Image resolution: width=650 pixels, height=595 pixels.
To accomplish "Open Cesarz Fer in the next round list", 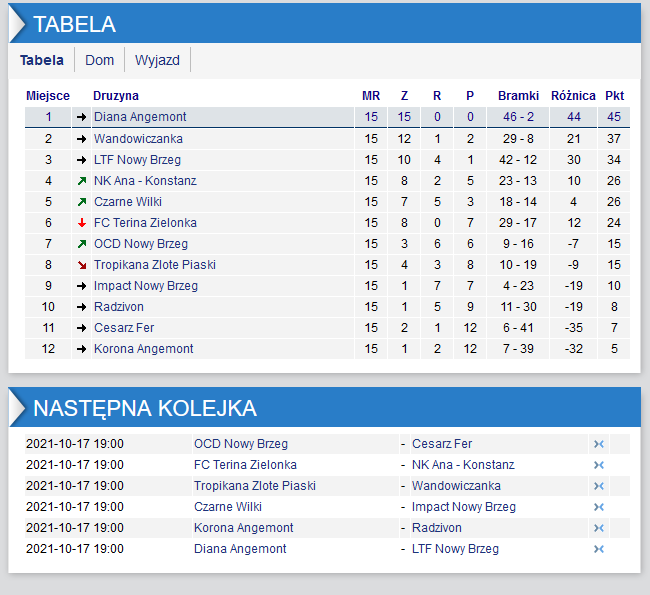I will [441, 444].
